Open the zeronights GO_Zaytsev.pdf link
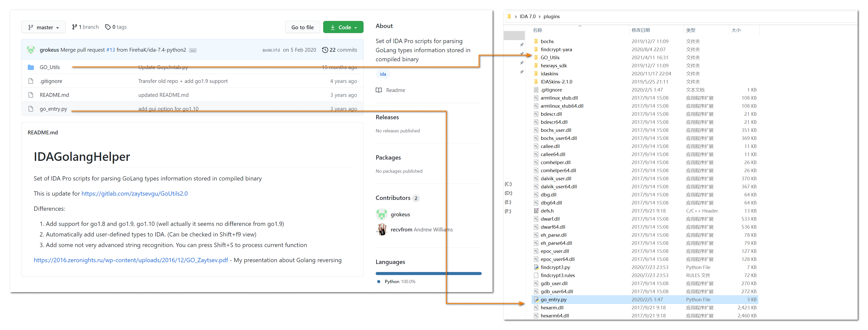This screenshot has width=868, height=330. (x=131, y=260)
